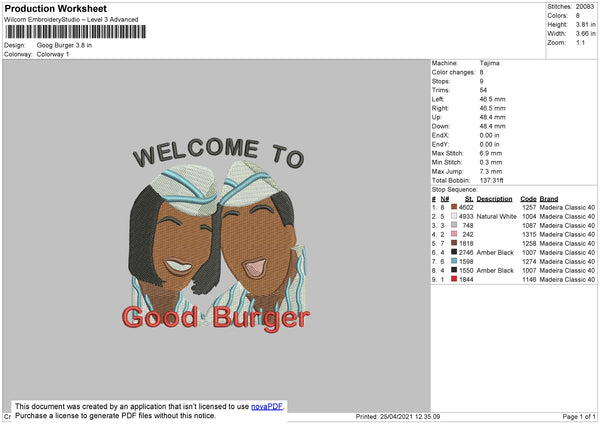
Task: Click the Trims value 54
Action: coord(483,90)
